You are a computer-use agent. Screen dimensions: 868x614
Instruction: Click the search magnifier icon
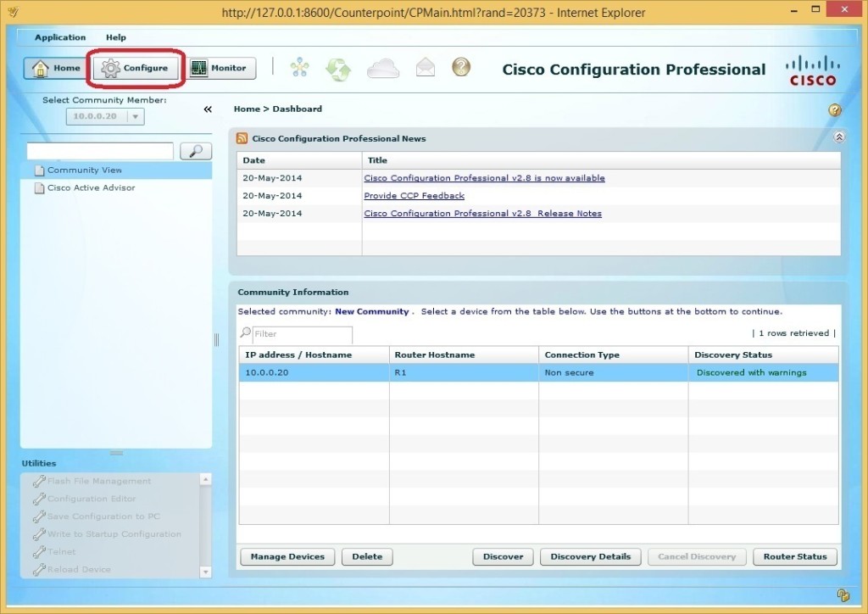[194, 151]
